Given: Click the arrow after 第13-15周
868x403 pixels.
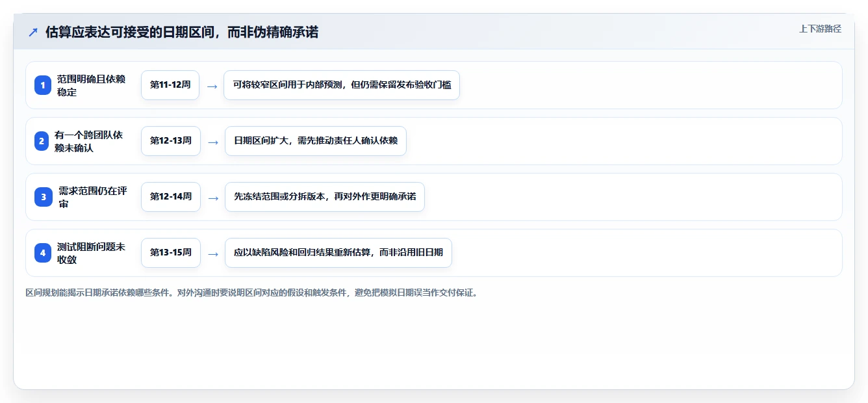Looking at the screenshot, I should coord(212,253).
